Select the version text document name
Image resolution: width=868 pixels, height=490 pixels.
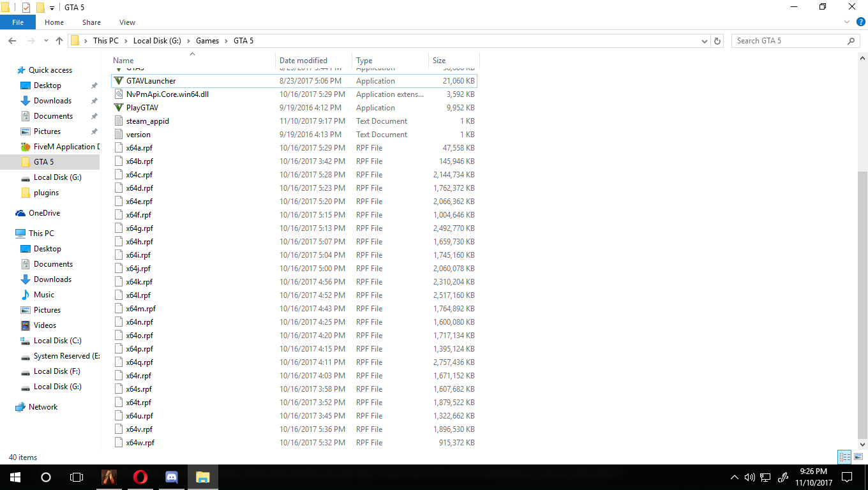(138, 135)
